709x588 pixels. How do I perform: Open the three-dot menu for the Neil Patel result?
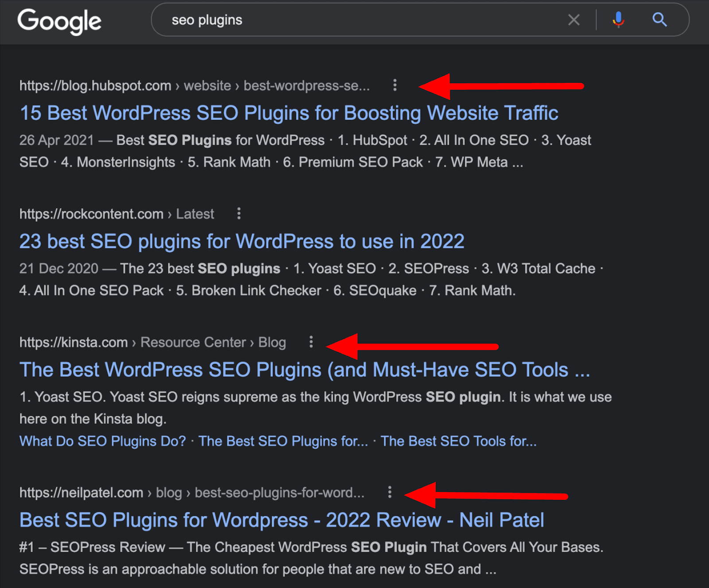click(390, 492)
